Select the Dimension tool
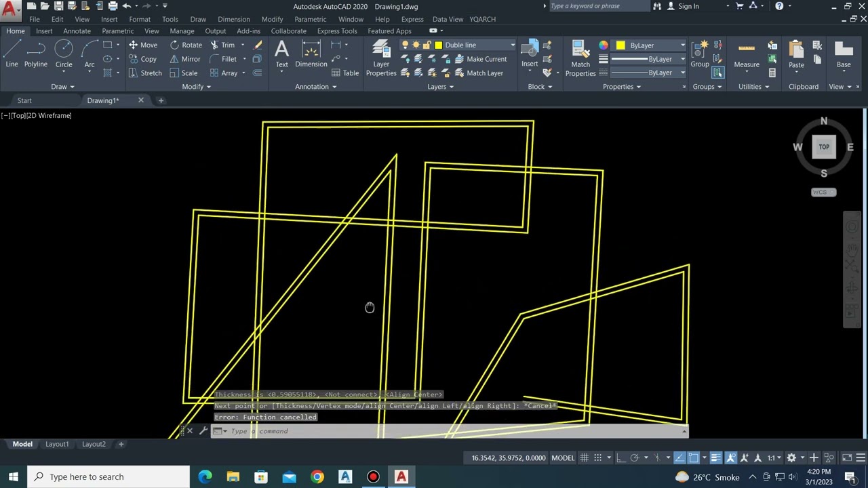 pos(311,54)
